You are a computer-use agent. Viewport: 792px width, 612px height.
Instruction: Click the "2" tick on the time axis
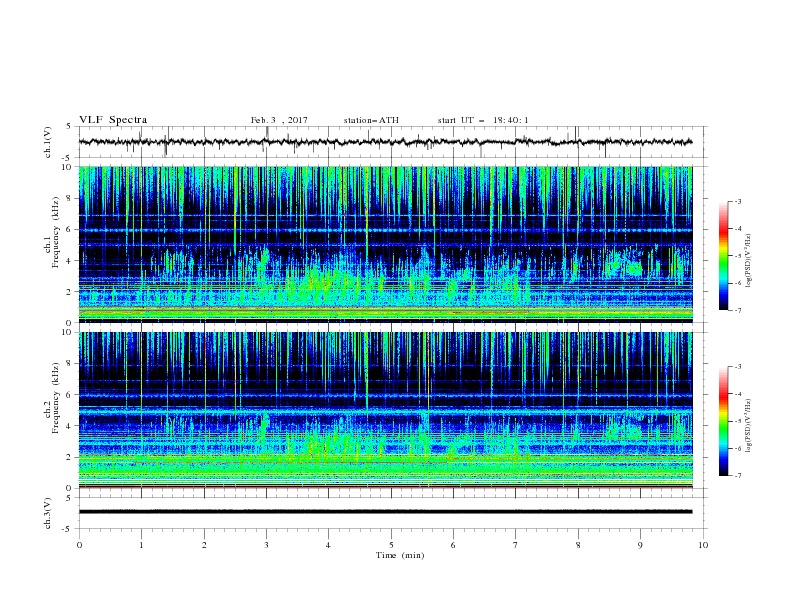click(x=204, y=545)
